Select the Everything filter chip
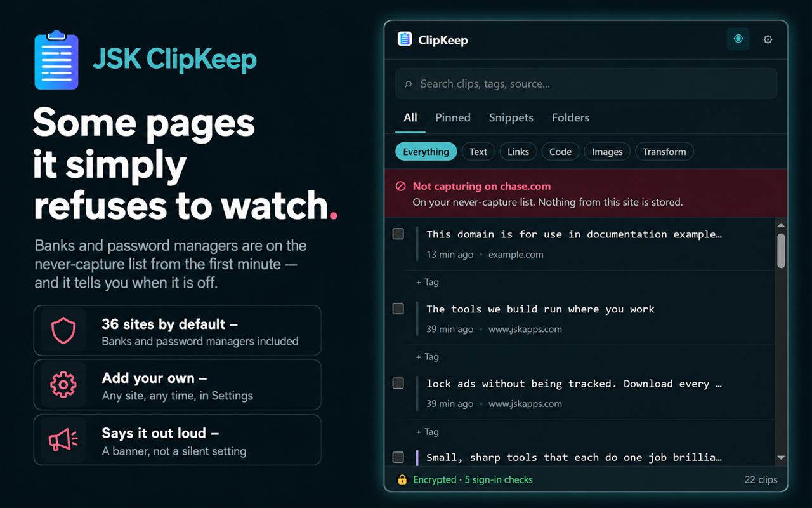This screenshot has height=508, width=812. tap(426, 152)
